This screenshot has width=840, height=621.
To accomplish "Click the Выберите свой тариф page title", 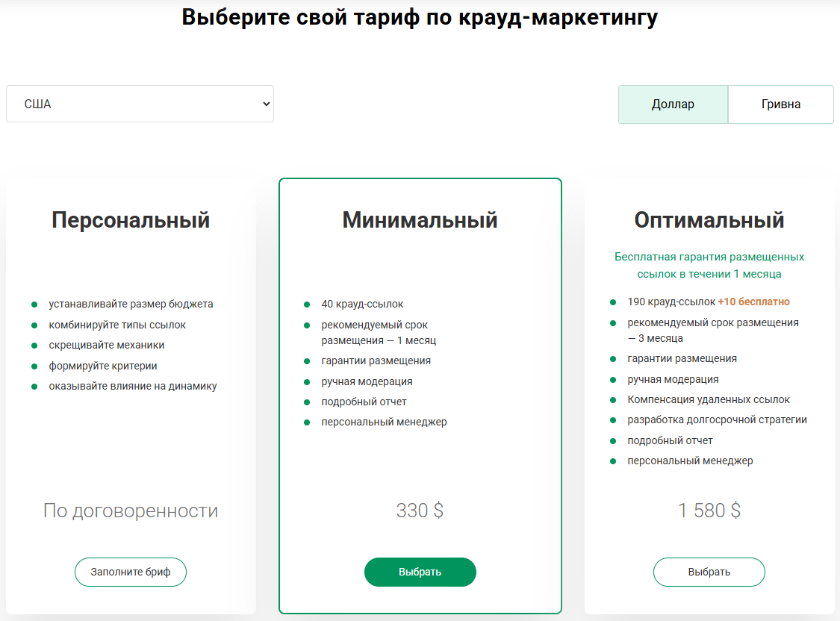I will 420,17.
